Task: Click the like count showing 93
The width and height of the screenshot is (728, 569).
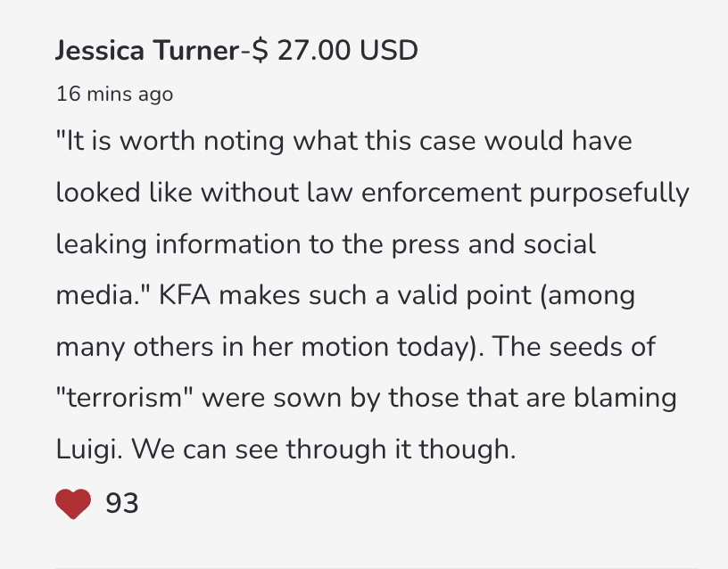Action: tap(122, 503)
